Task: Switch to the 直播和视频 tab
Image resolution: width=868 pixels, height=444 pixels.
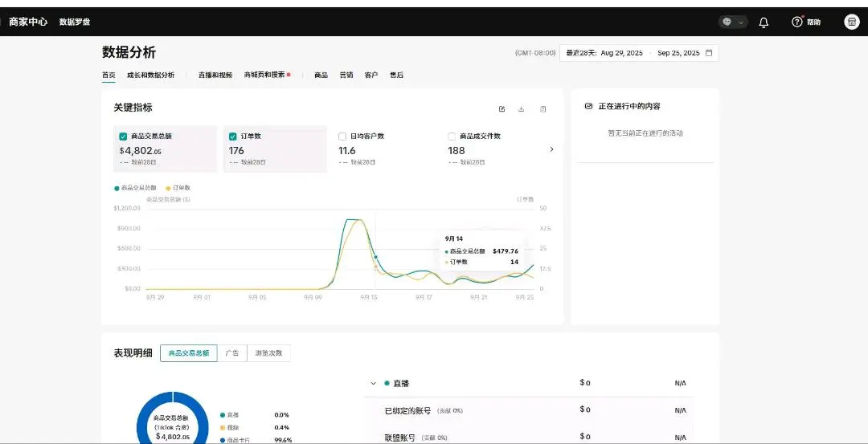Action: pyautogui.click(x=215, y=75)
